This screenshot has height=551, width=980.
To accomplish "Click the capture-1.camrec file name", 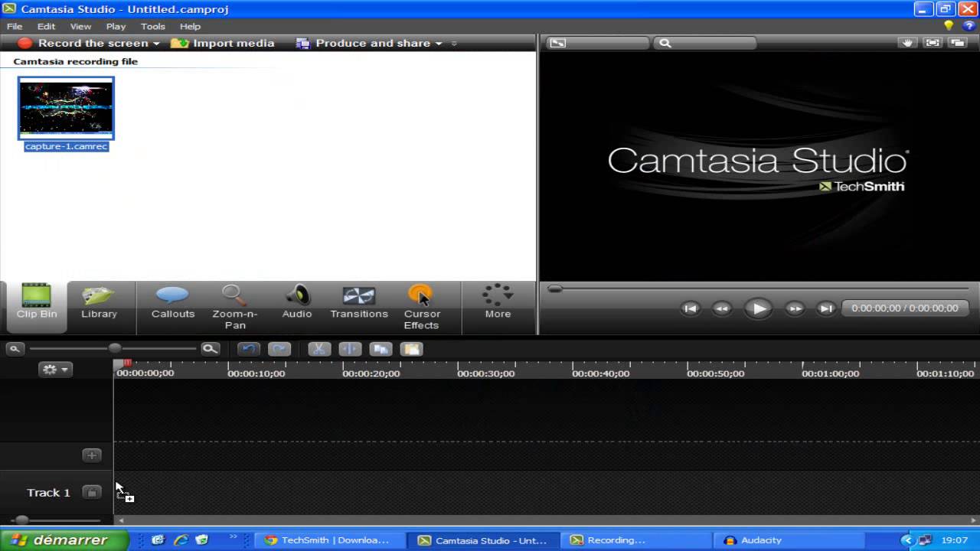I will pyautogui.click(x=66, y=146).
